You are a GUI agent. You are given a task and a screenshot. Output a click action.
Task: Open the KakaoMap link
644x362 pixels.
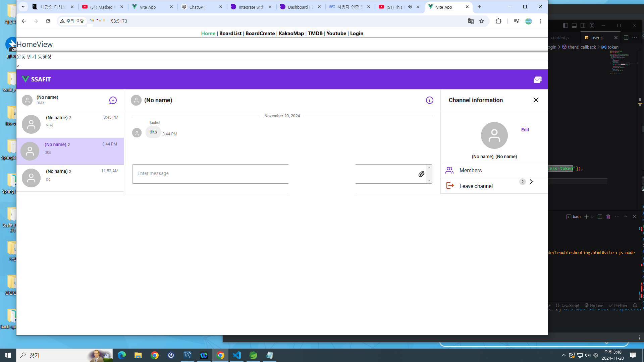coord(291,34)
